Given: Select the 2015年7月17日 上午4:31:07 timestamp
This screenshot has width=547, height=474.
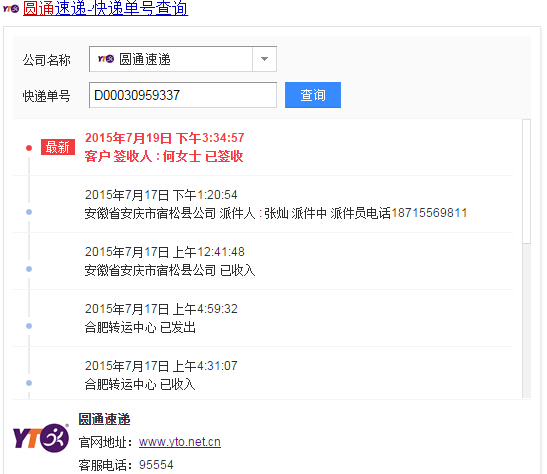Looking at the screenshot, I should click(161, 366).
